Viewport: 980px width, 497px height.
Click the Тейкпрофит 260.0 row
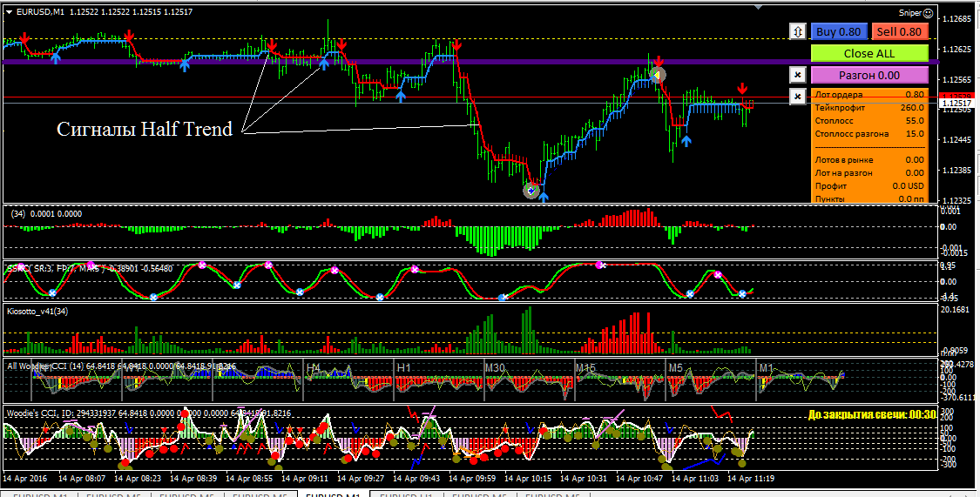(869, 108)
